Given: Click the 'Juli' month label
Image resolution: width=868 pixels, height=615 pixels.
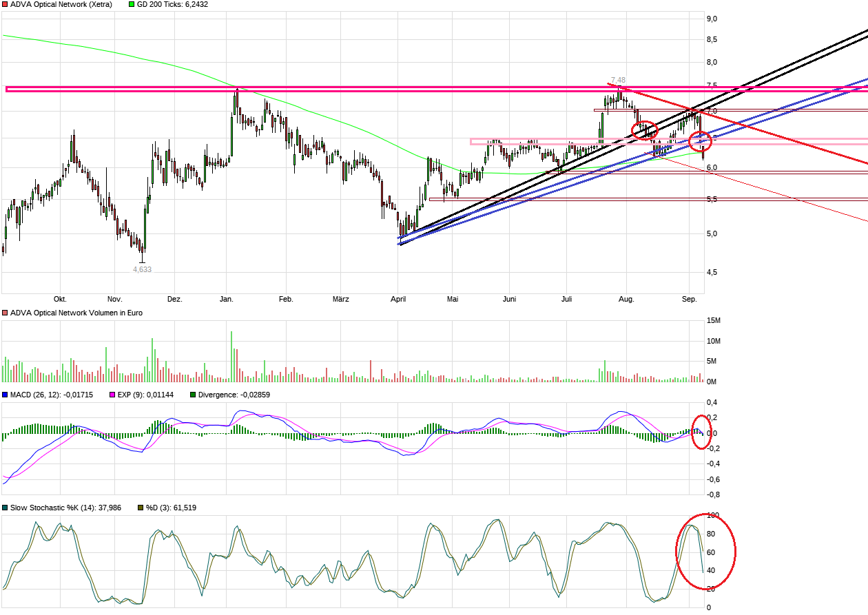Looking at the screenshot, I should point(566,299).
